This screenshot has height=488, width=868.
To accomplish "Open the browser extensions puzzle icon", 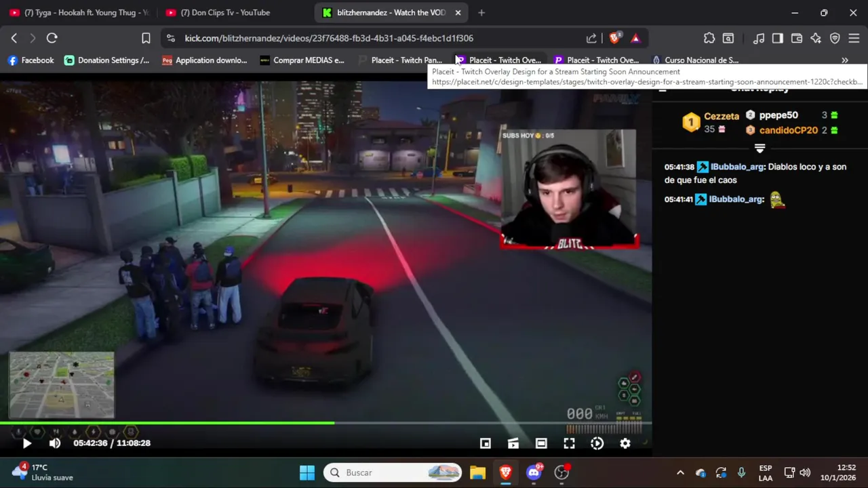I will click(x=709, y=39).
